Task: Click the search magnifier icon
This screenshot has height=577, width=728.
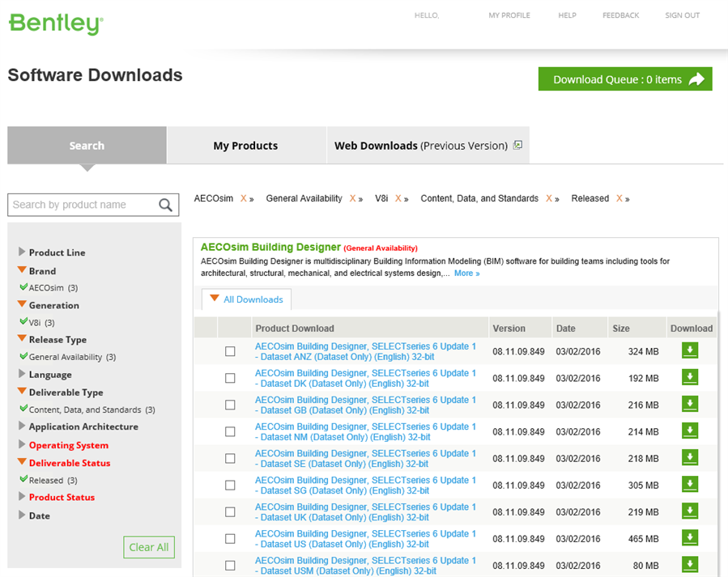Action: tap(165, 205)
